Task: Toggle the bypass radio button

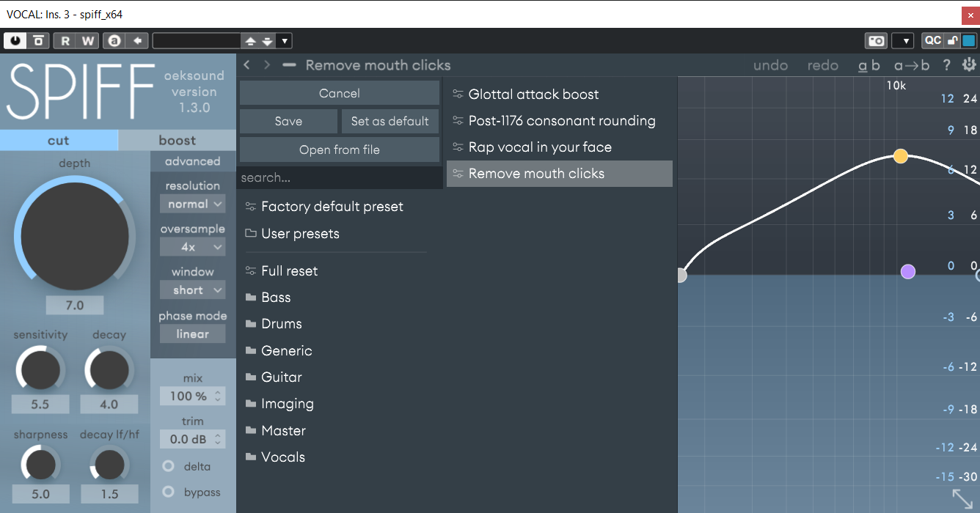Action: (169, 492)
